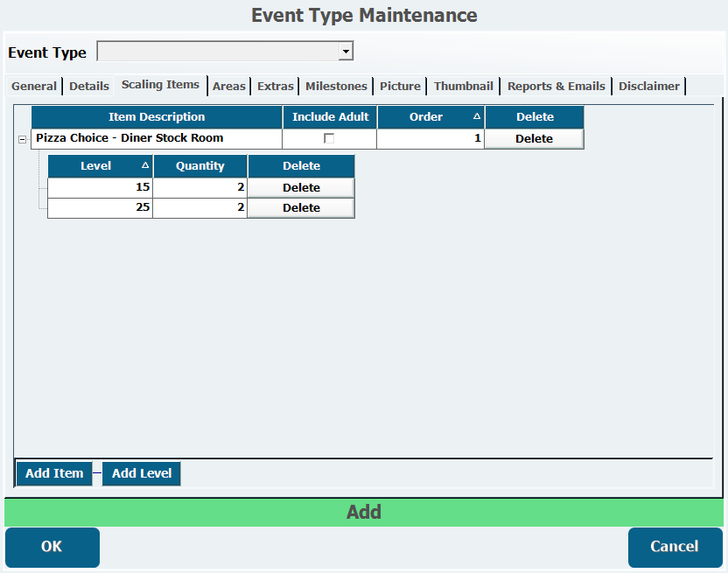The width and height of the screenshot is (728, 573).
Task: Open the Disclaimer tab
Action: point(649,86)
